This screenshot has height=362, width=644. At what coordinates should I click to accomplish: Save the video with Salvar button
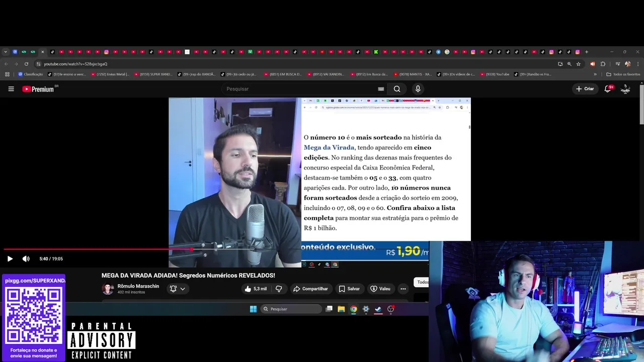tap(349, 289)
